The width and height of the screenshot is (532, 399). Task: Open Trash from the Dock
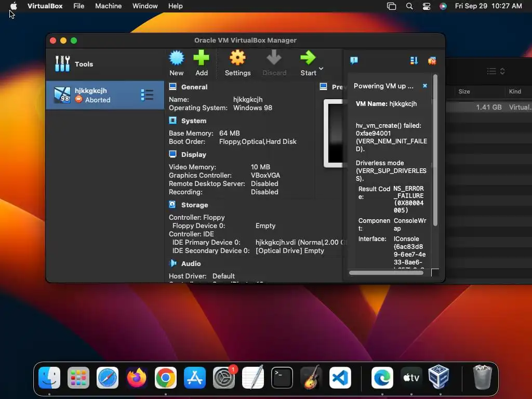[x=482, y=377]
